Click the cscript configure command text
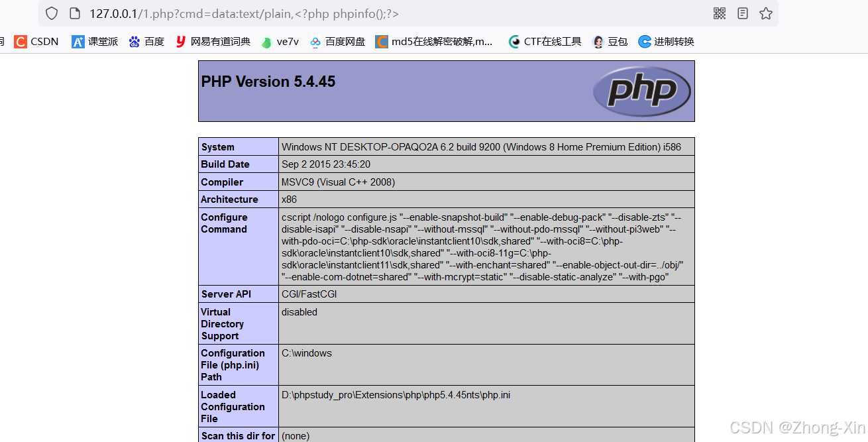 tap(483, 247)
